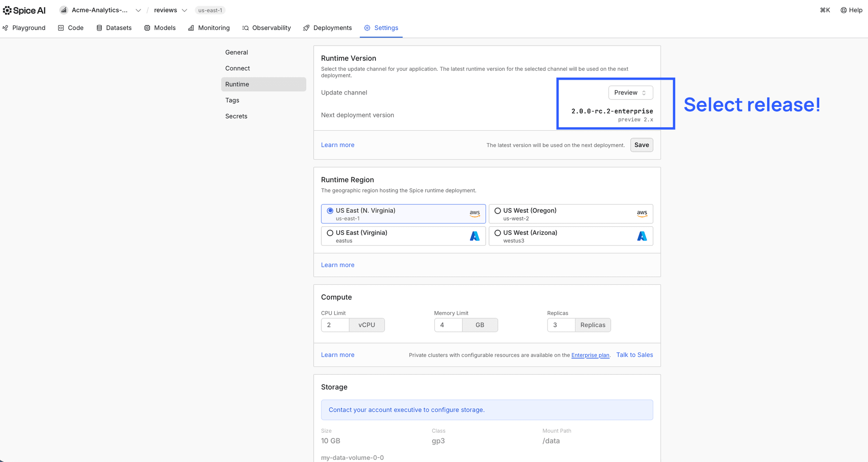Open the Secrets settings page

pyautogui.click(x=236, y=116)
